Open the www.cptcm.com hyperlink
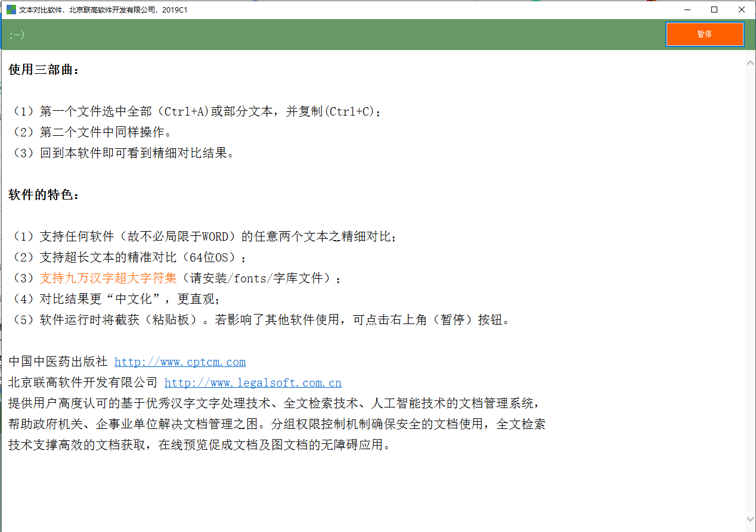This screenshot has width=756, height=532. pos(179,362)
